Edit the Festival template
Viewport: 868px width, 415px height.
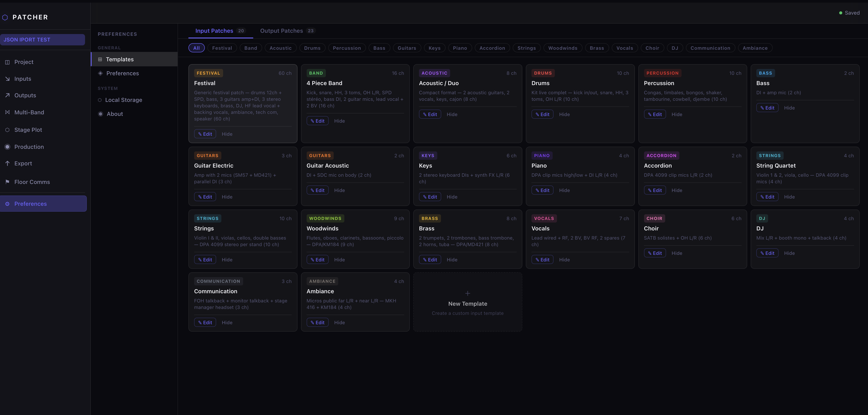pyautogui.click(x=205, y=134)
